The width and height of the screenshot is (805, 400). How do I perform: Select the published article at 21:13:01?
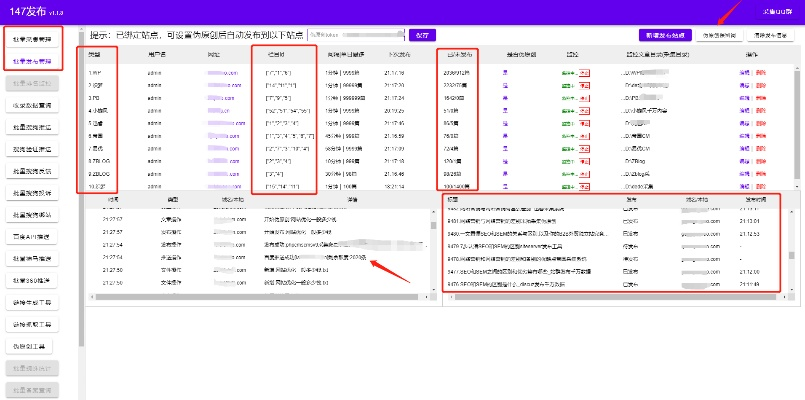(x=611, y=221)
